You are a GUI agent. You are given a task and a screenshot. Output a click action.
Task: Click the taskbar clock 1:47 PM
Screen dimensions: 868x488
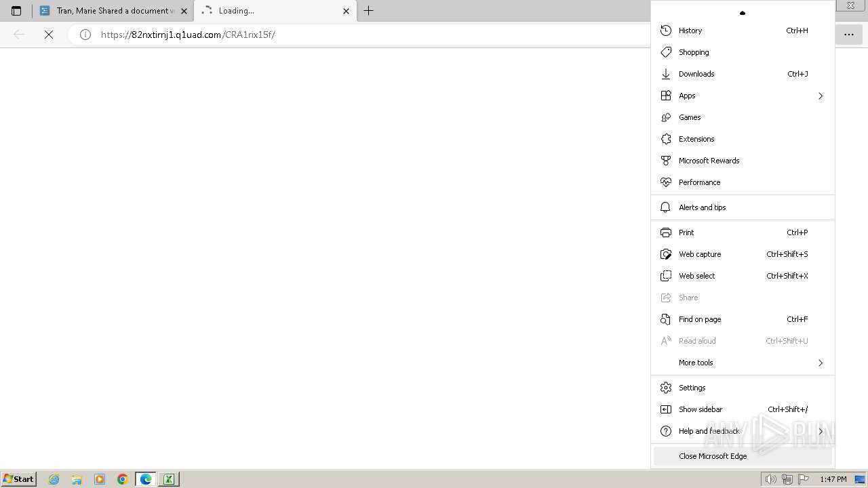click(x=833, y=479)
